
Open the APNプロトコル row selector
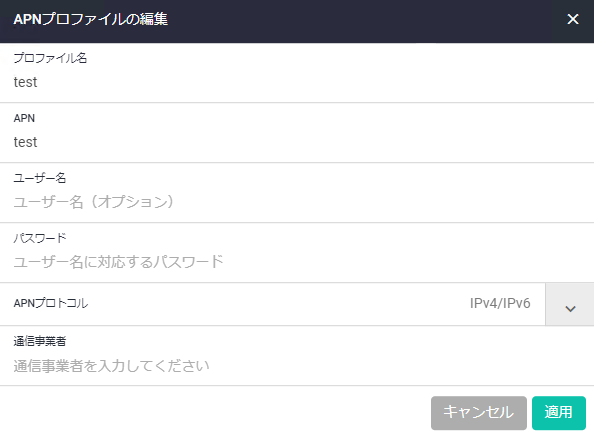pyautogui.click(x=297, y=304)
